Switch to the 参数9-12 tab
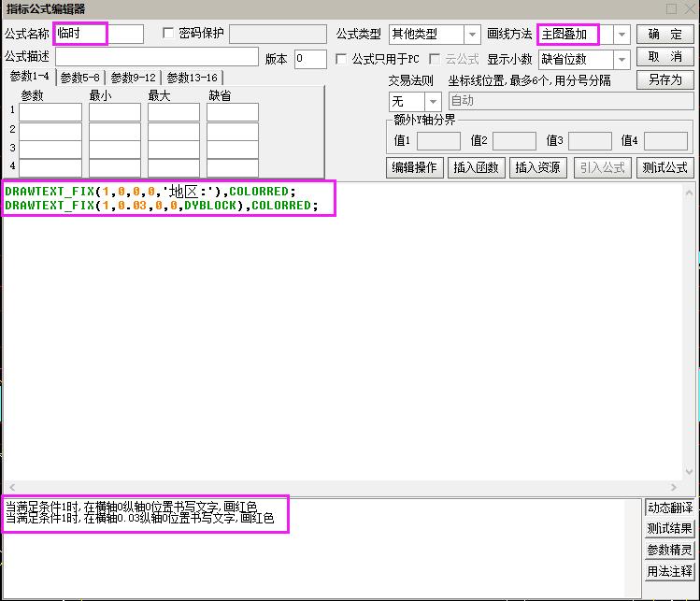This screenshot has width=700, height=601. pos(133,78)
